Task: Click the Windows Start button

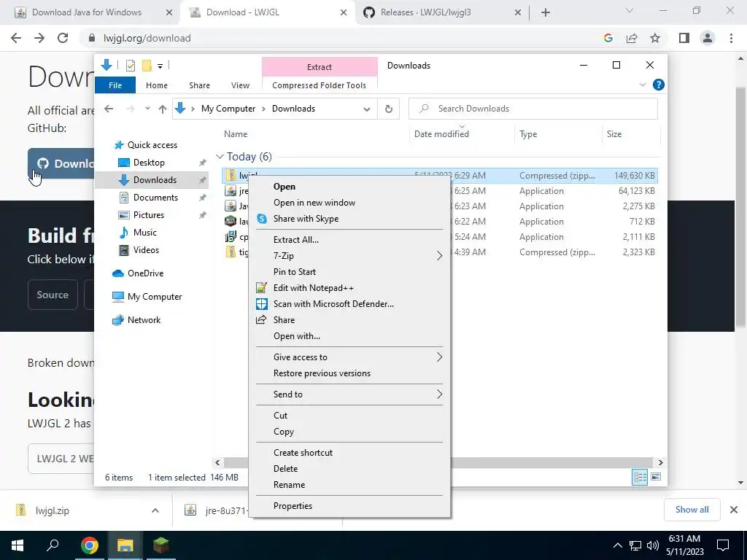Action: (x=18, y=545)
